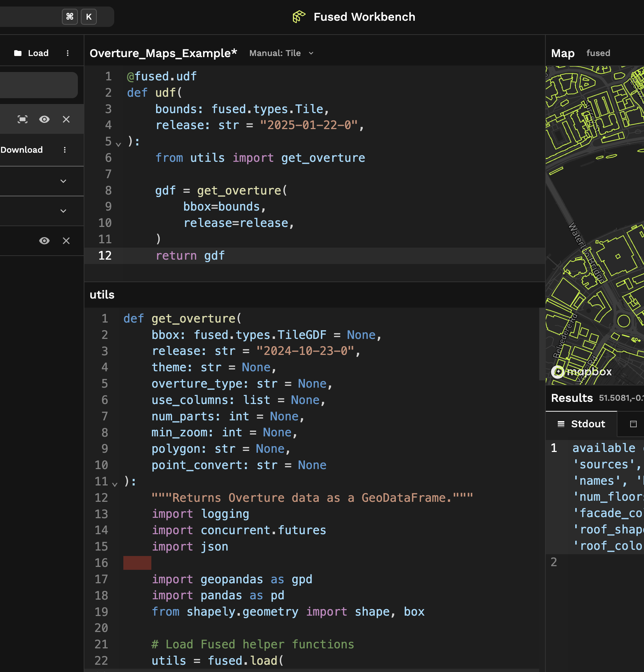
Task: Open the Manual: Tile dropdown
Action: (x=282, y=53)
